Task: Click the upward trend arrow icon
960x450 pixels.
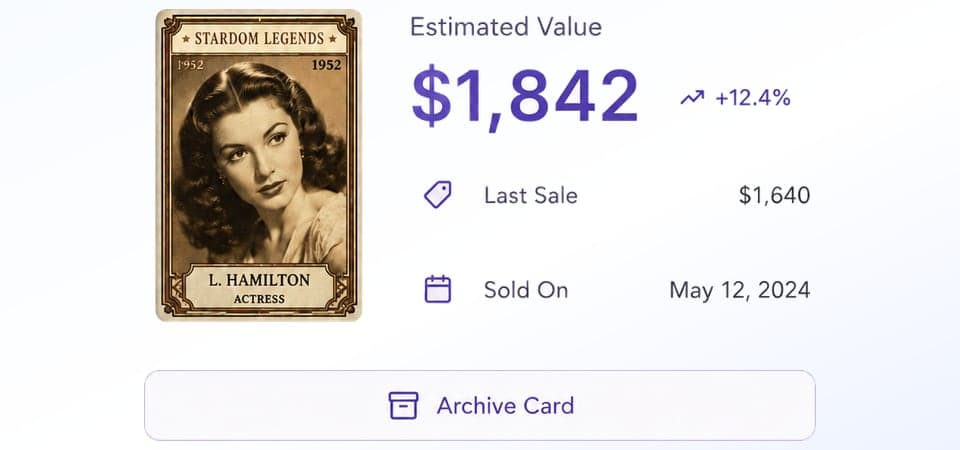Action: point(692,97)
